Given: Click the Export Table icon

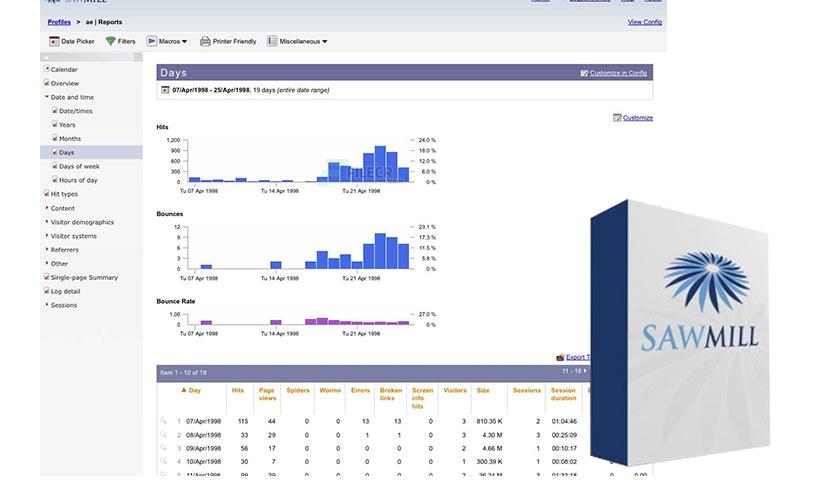Looking at the screenshot, I should pyautogui.click(x=560, y=357).
